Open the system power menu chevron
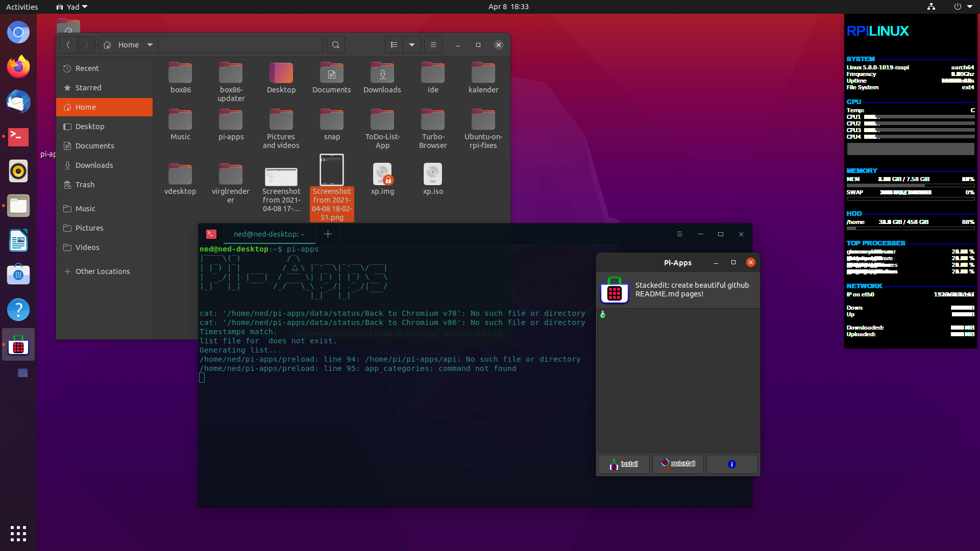This screenshot has width=980, height=551. pyautogui.click(x=970, y=7)
